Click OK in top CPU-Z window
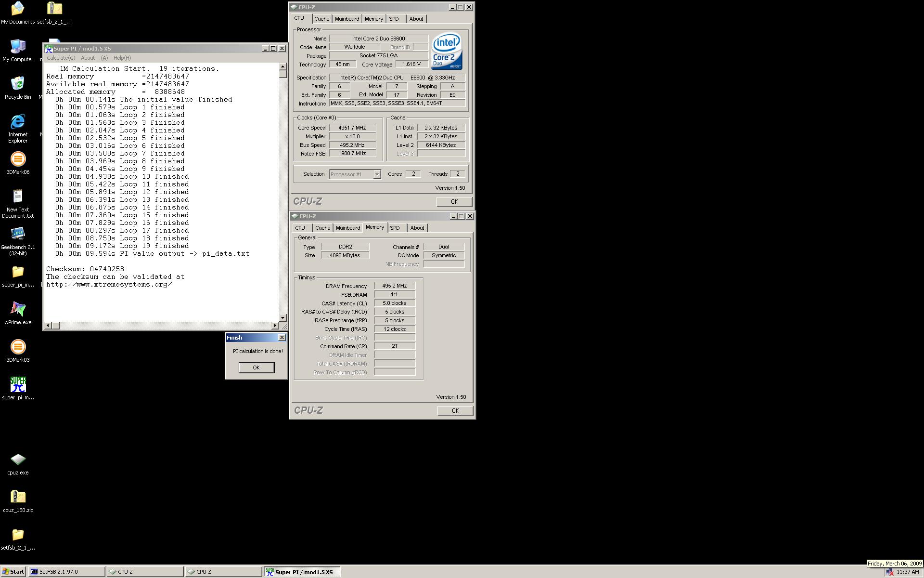The height and width of the screenshot is (578, 924). [454, 202]
